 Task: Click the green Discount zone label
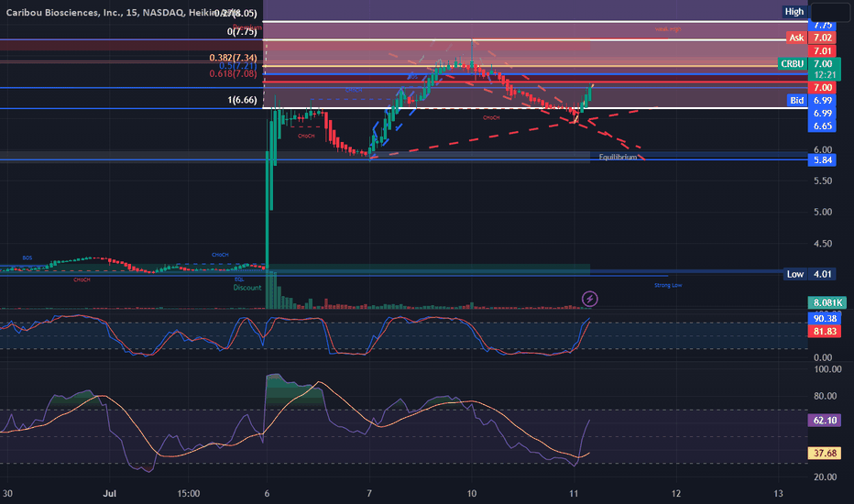tap(247, 287)
